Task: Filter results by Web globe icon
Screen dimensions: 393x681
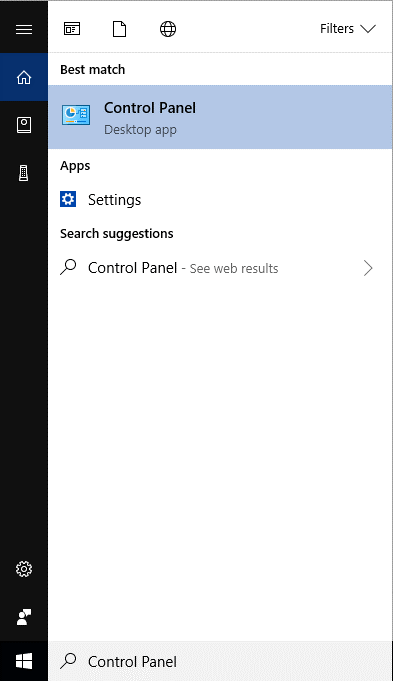Action: pyautogui.click(x=168, y=29)
